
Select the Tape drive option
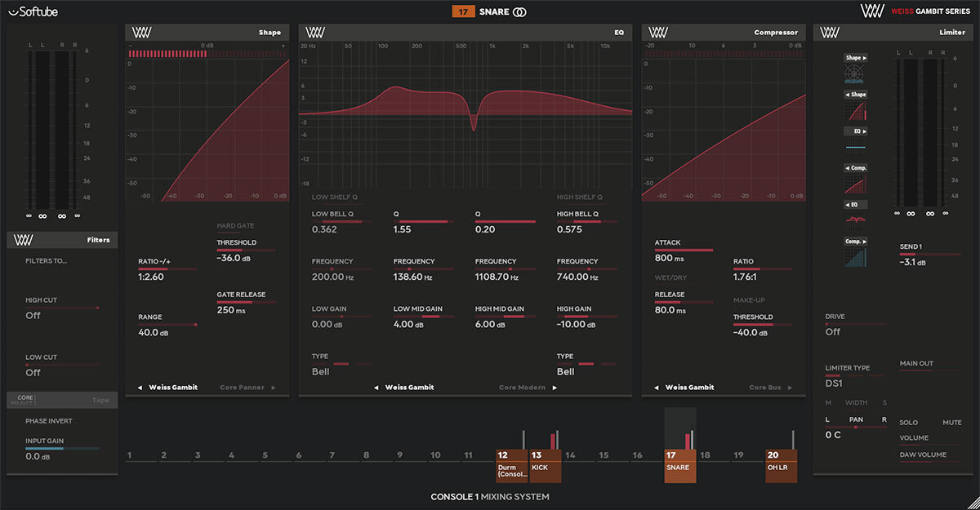coord(100,400)
